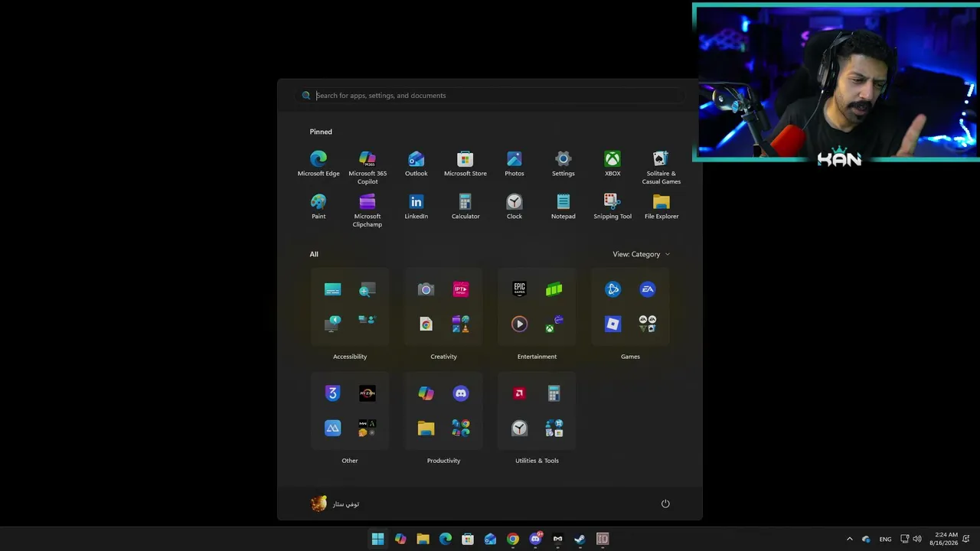Launch Calculator from pinned apps
The height and width of the screenshot is (551, 980).
tap(465, 207)
